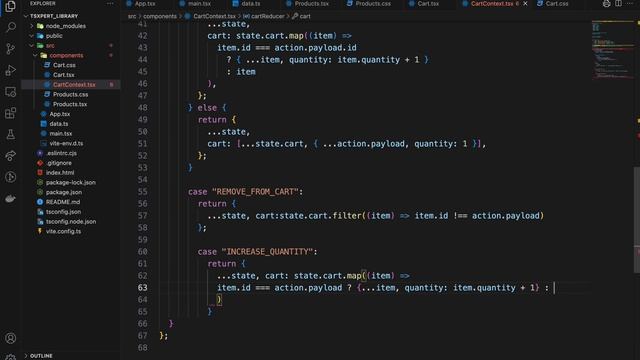
Task: Open Explorer more actions ellipsis
Action: (x=110, y=3)
